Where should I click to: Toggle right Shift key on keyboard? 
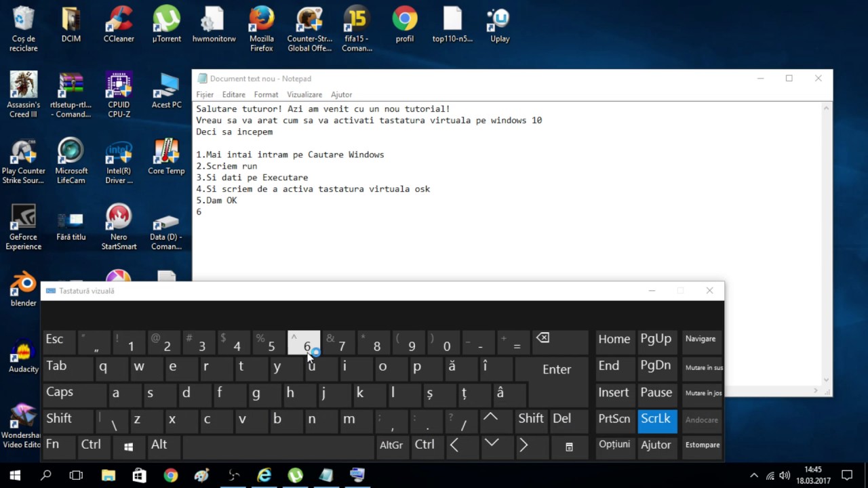530,422
